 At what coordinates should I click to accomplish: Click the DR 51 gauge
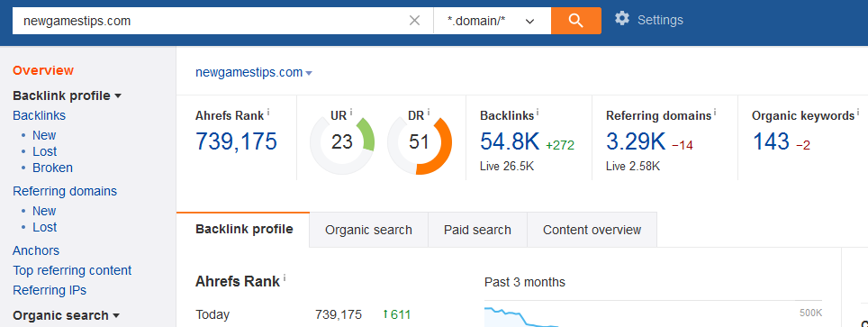click(419, 142)
